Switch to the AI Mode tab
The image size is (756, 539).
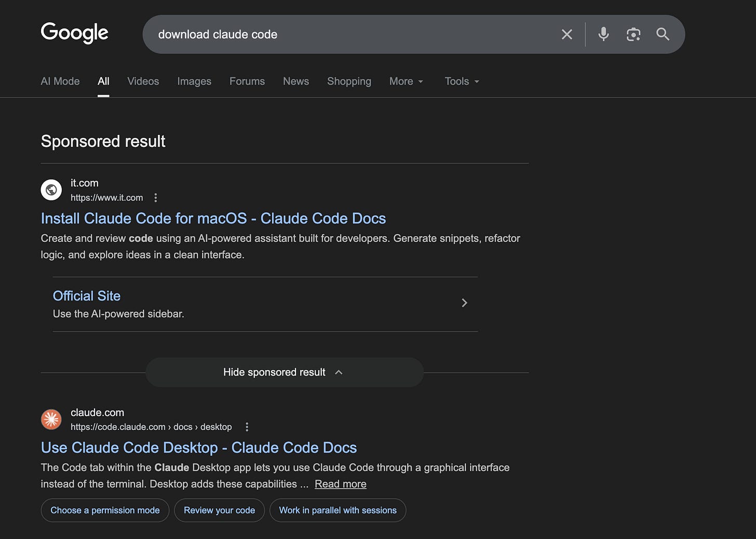pos(60,81)
